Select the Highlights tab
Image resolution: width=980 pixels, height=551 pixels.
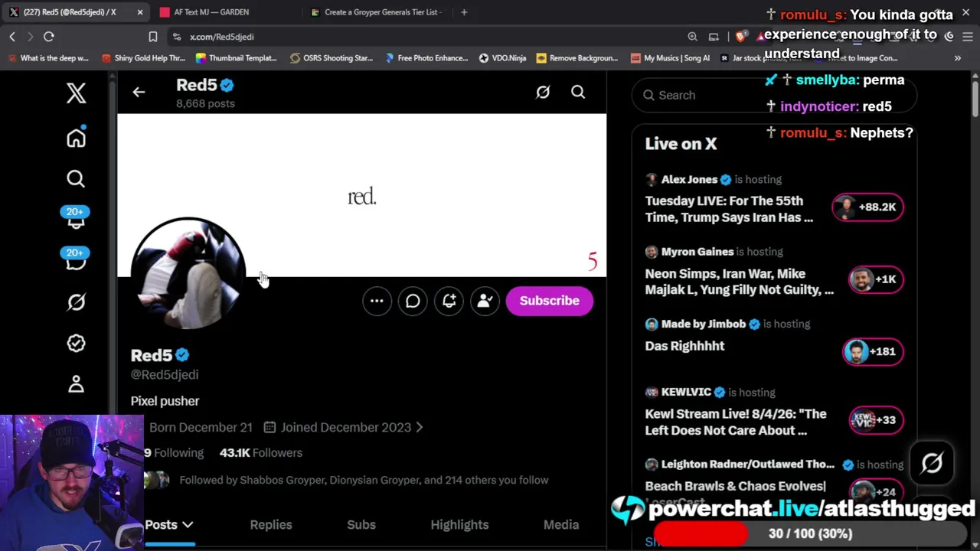(459, 525)
